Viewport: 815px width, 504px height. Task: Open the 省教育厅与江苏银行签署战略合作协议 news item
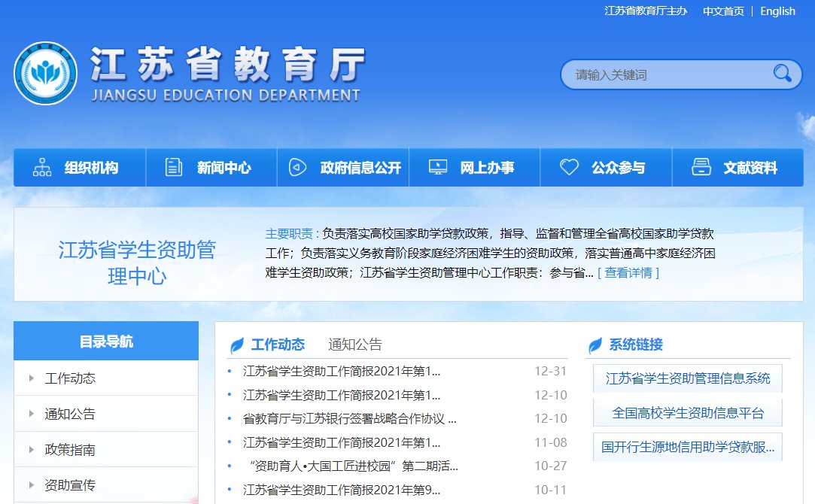tap(349, 418)
